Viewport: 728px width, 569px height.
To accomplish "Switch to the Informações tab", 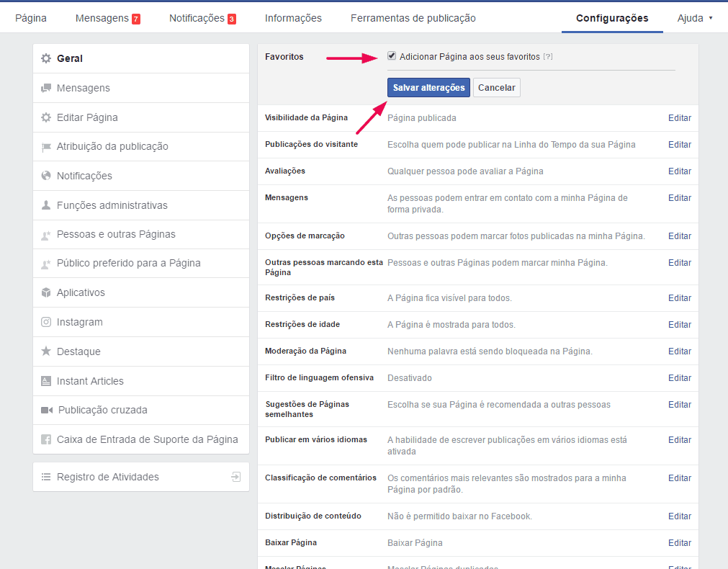I will (293, 18).
